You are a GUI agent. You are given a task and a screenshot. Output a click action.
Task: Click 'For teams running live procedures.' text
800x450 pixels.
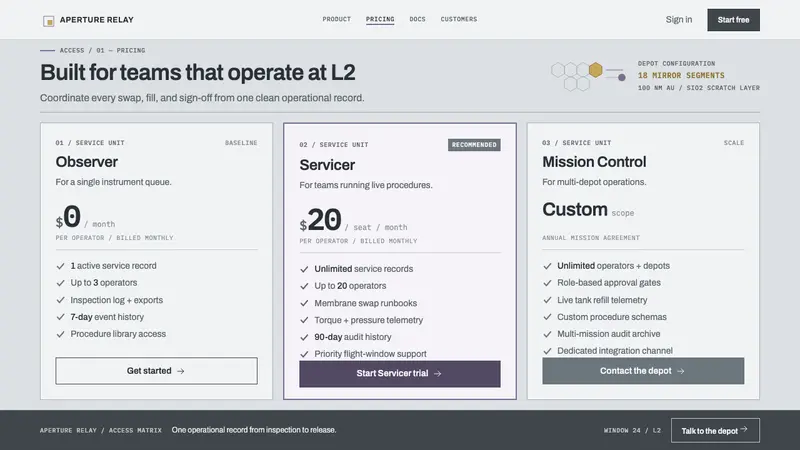pos(366,185)
